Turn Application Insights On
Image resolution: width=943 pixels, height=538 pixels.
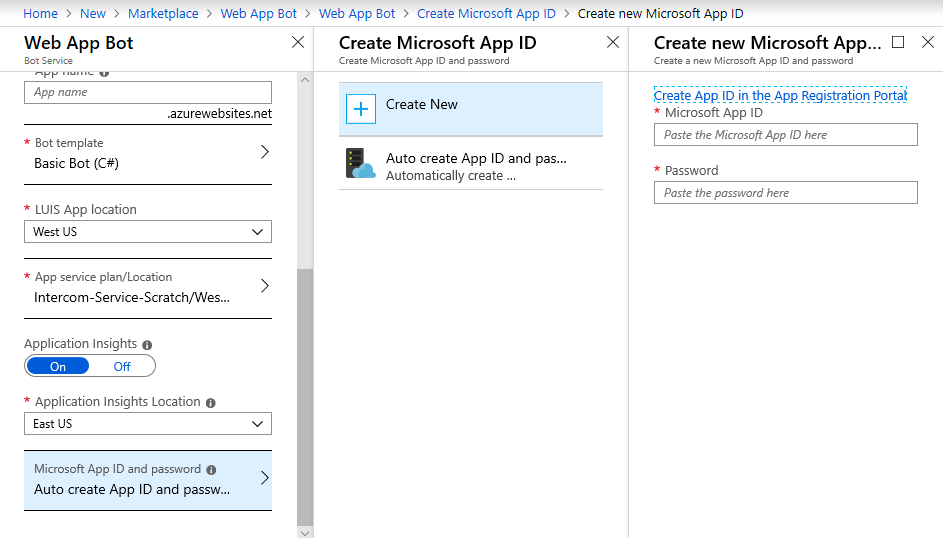pos(58,366)
